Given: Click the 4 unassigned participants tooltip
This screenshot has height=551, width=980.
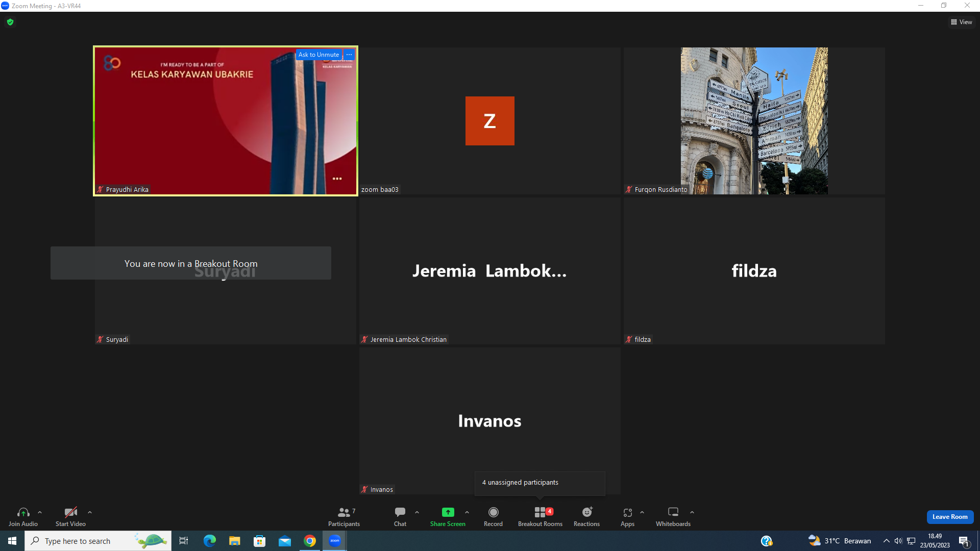Looking at the screenshot, I should (540, 483).
